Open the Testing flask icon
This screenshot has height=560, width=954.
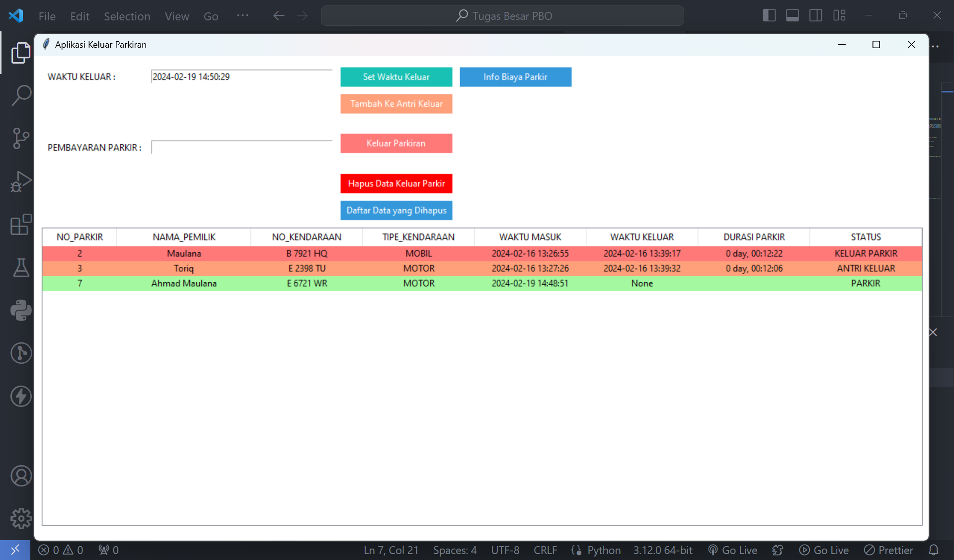click(20, 267)
